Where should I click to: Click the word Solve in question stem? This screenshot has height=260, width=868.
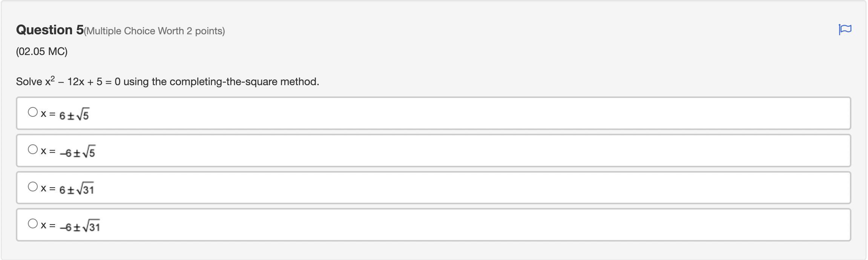click(x=29, y=82)
